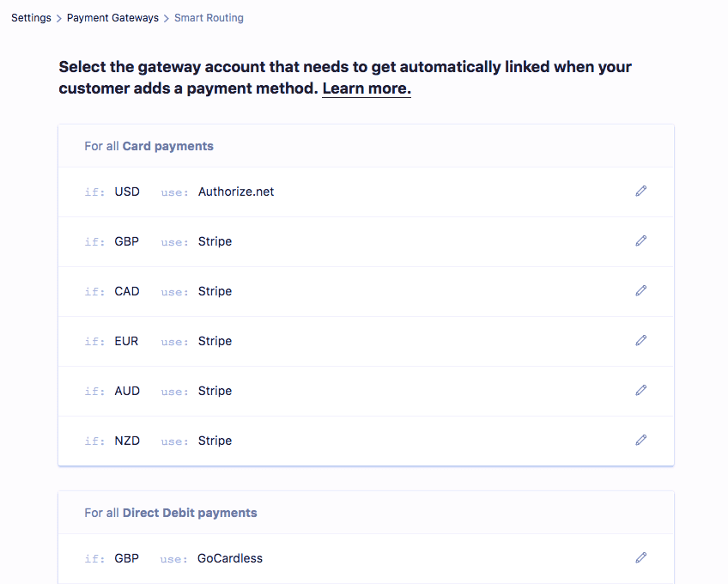Edit the GoCardless direct debit rule
Image resolution: width=728 pixels, height=584 pixels.
640,557
